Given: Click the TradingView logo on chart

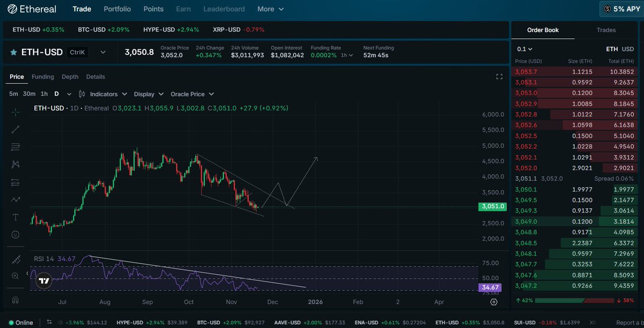Looking at the screenshot, I should click(x=44, y=280).
